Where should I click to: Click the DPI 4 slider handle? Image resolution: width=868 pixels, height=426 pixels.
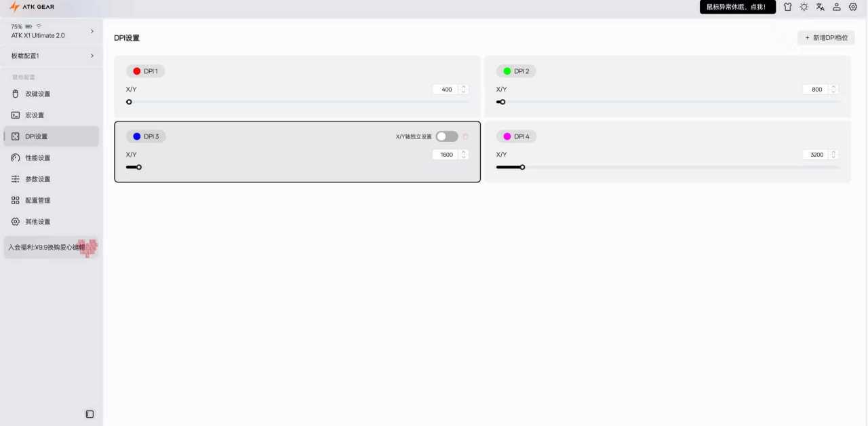click(522, 167)
